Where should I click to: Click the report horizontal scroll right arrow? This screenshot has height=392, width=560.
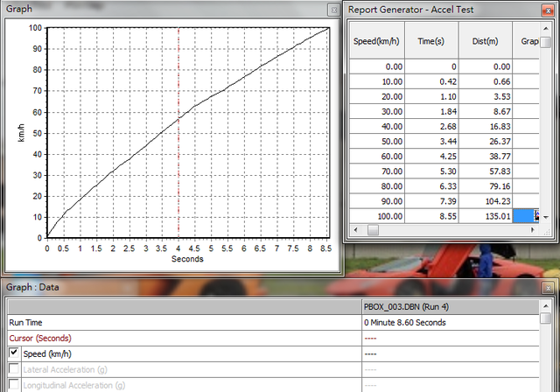(x=533, y=230)
